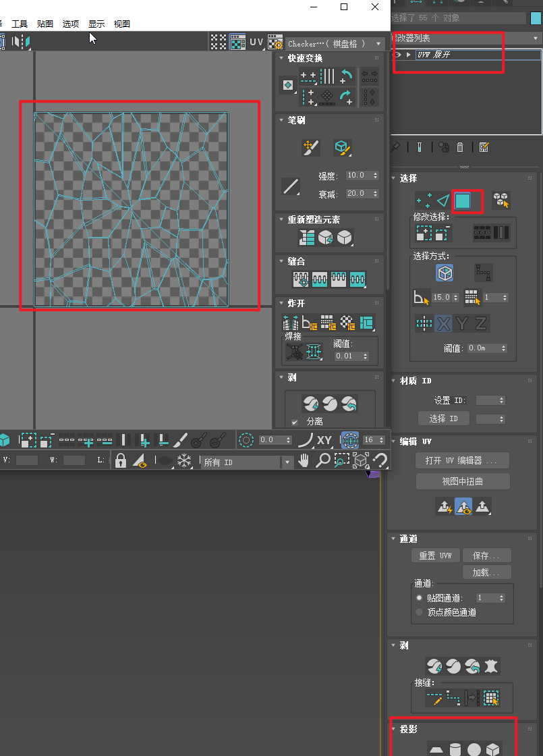Click expand polygon selection to seams icon
The height and width of the screenshot is (756, 543).
pyautogui.click(x=491, y=698)
